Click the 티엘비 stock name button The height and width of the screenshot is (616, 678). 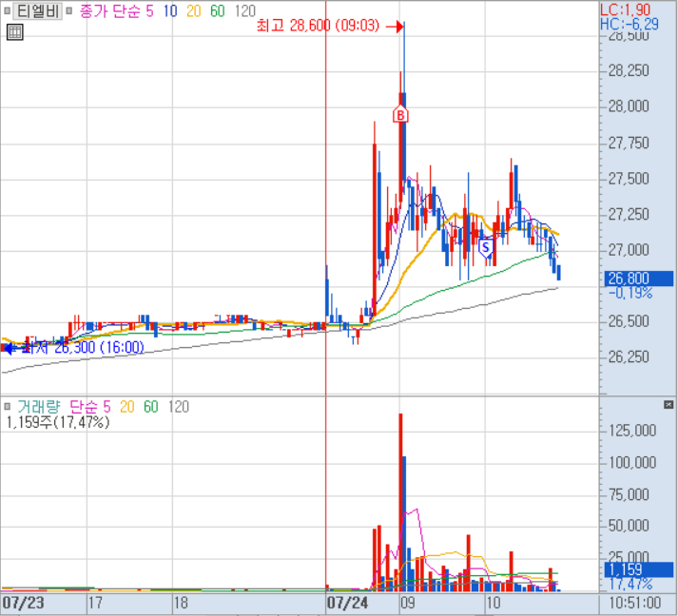point(36,11)
